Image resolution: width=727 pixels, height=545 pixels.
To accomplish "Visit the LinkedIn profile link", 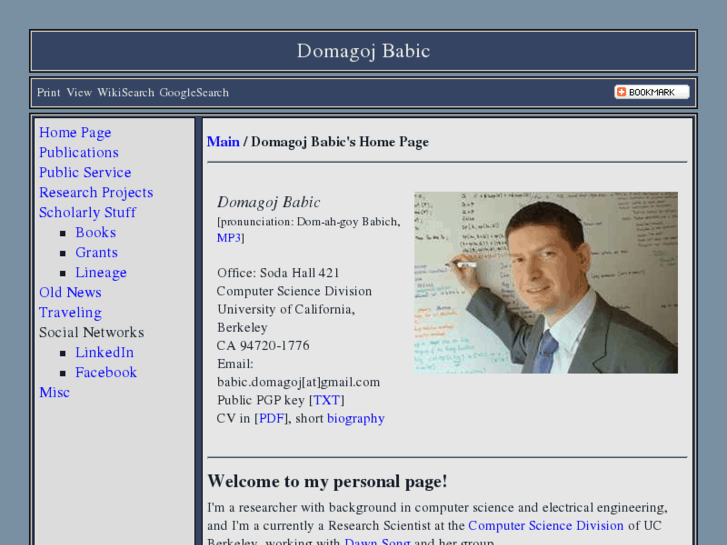I will click(104, 353).
